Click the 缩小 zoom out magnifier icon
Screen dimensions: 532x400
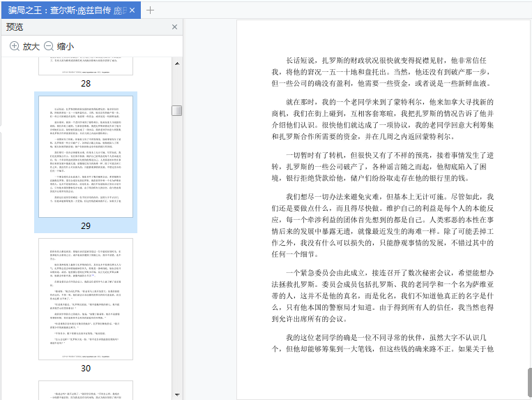(49, 46)
